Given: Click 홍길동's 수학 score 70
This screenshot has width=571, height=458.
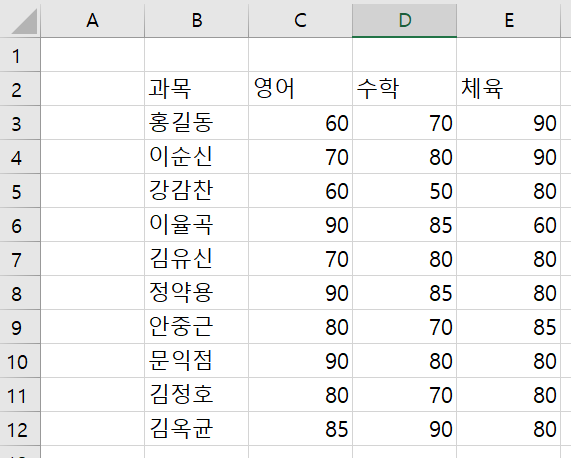Looking at the screenshot, I should (x=405, y=123).
